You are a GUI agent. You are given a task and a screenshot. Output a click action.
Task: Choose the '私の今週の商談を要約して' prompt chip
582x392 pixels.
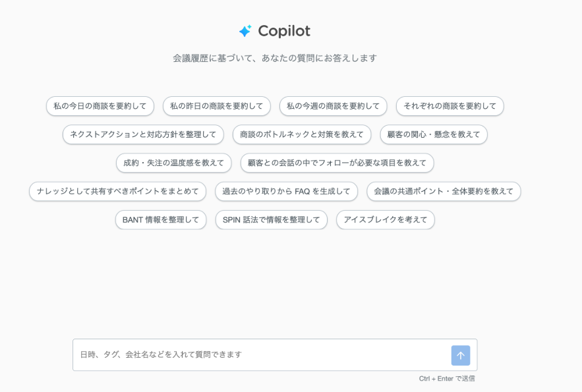333,106
